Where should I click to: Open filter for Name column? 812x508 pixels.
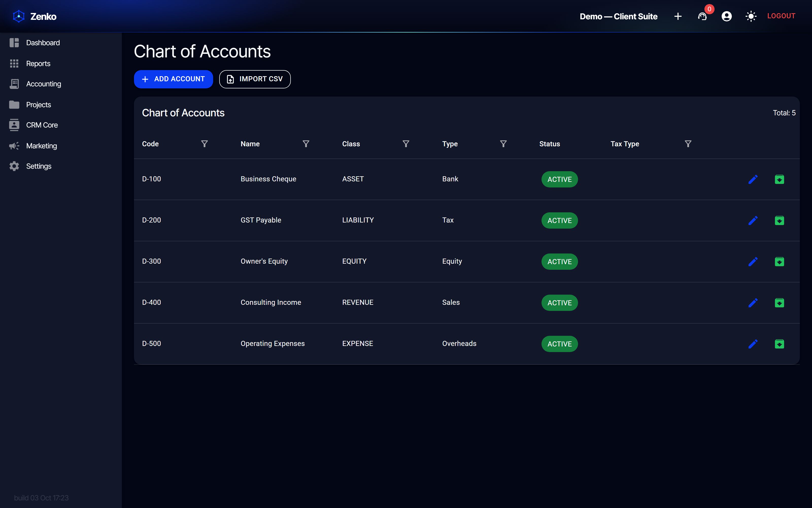[x=306, y=144]
